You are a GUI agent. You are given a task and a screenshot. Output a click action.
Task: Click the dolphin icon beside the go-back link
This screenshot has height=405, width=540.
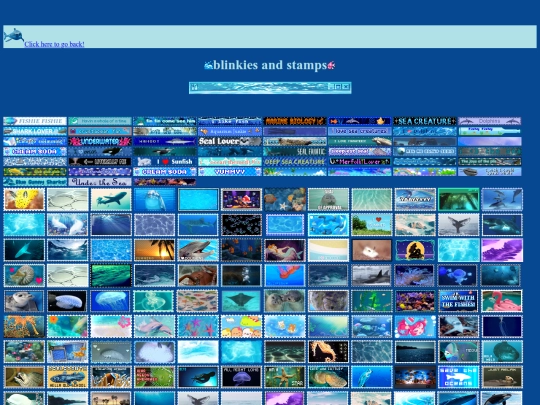click(x=14, y=35)
